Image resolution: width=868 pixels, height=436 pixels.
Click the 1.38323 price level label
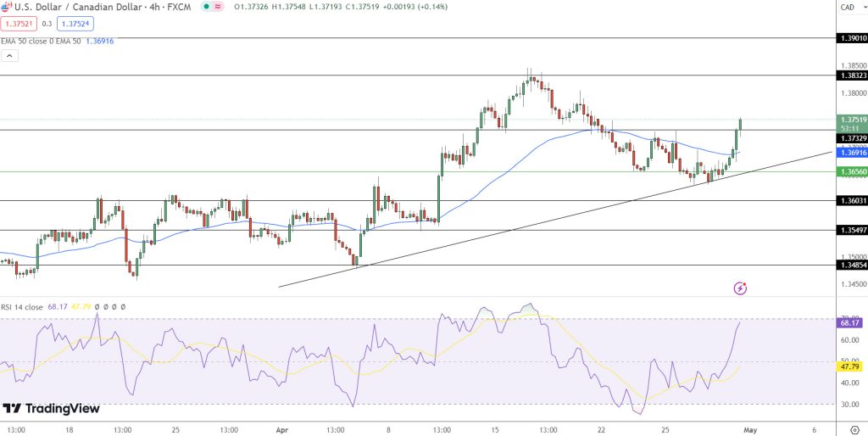pyautogui.click(x=852, y=75)
